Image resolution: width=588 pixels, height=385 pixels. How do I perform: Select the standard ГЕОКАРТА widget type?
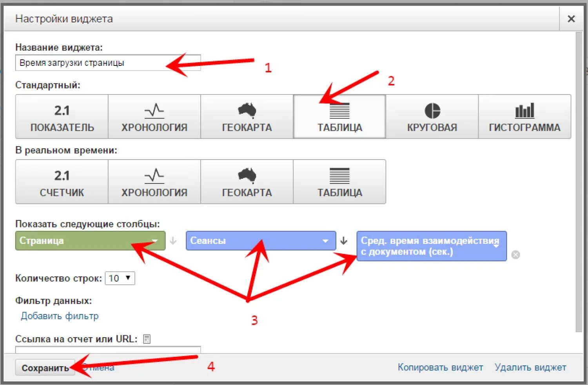click(x=247, y=116)
